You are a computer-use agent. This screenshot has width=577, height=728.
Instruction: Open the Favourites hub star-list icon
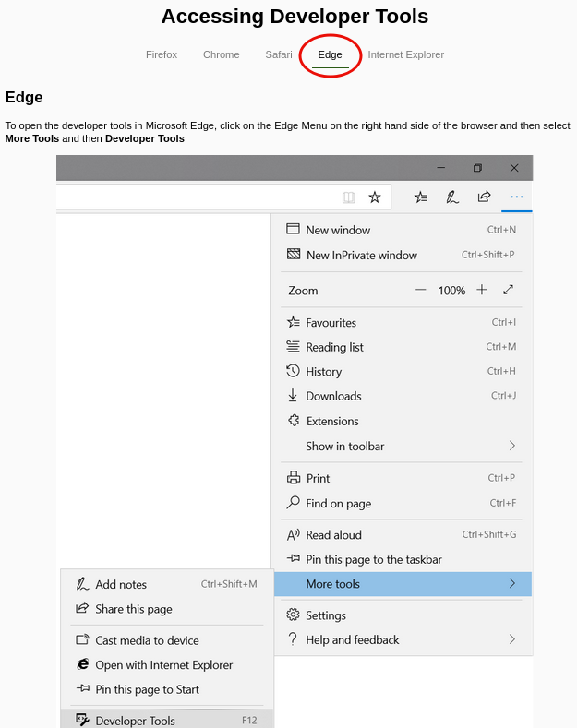coord(421,197)
